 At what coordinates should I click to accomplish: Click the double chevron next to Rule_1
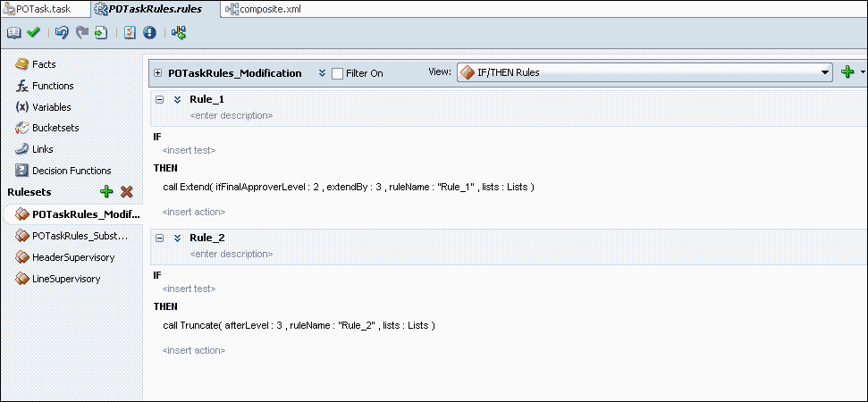177,99
